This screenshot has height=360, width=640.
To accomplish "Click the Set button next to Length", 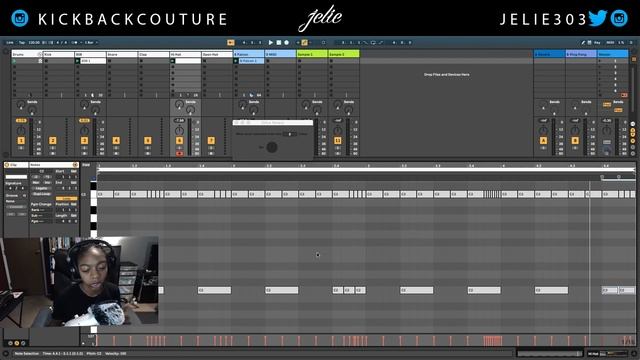I will pos(74,216).
